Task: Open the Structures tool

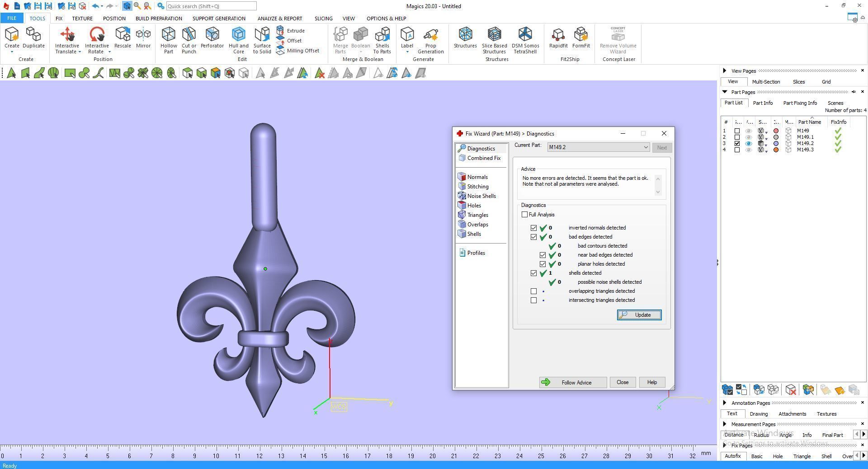Action: pyautogui.click(x=465, y=38)
